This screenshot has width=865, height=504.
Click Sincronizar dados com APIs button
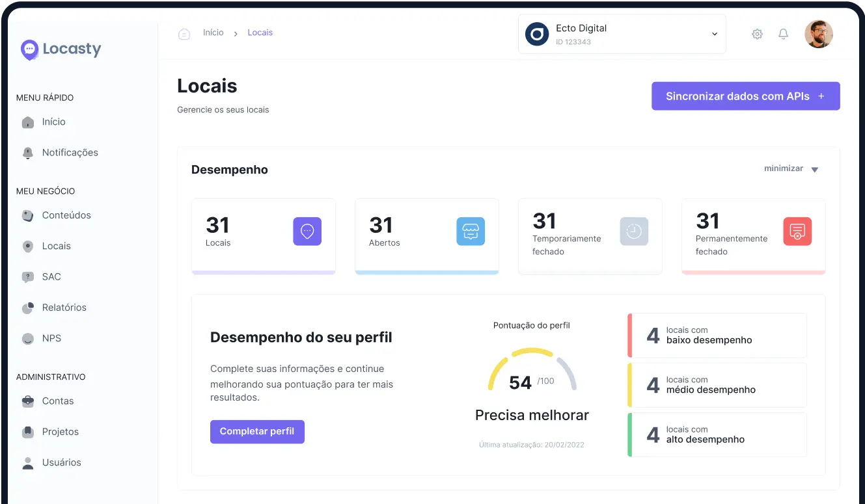[x=746, y=96]
